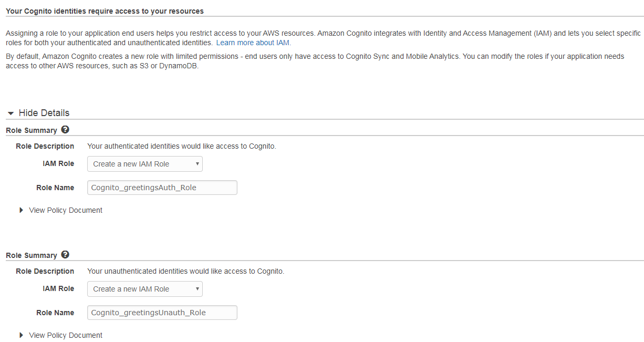This screenshot has width=644, height=342.
Task: Click the first Role Summary heading
Action: [x=32, y=130]
